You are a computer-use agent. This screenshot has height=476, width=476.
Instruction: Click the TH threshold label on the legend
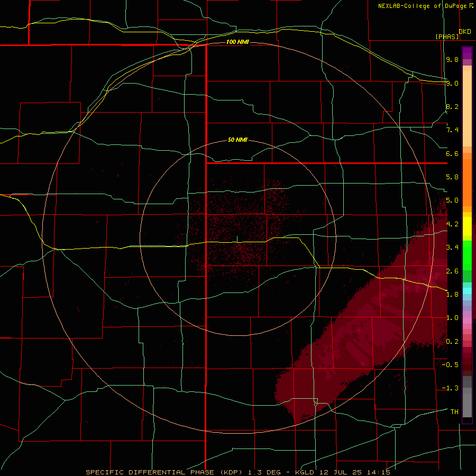454,412
